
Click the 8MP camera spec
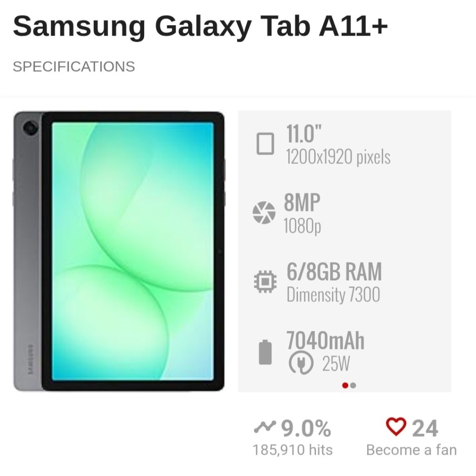point(302,203)
